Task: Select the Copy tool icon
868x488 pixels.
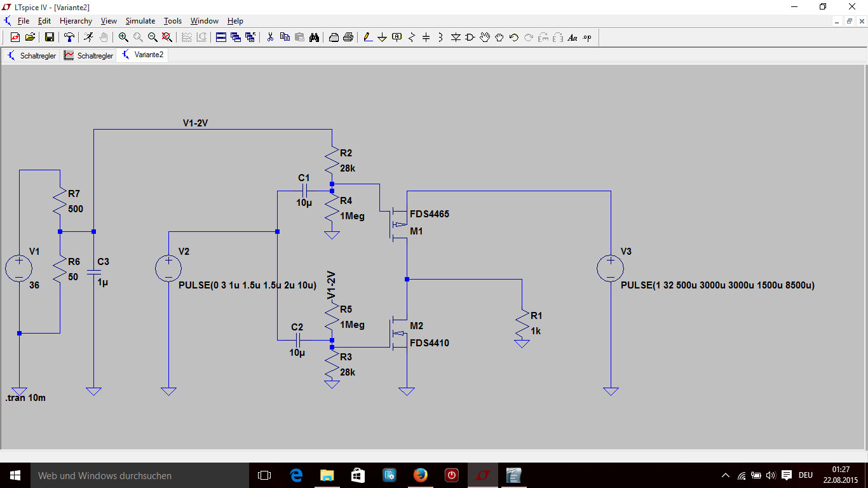Action: click(x=285, y=37)
